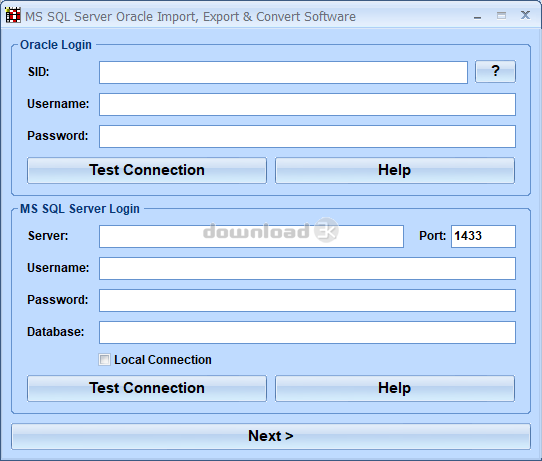
Task: Select the MS SQL Server Password field
Action: pos(307,301)
